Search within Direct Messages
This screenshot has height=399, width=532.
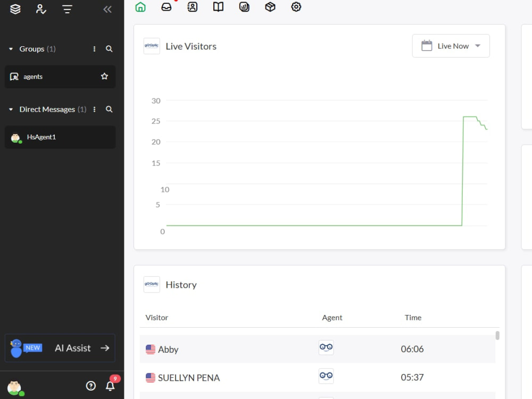pyautogui.click(x=109, y=109)
